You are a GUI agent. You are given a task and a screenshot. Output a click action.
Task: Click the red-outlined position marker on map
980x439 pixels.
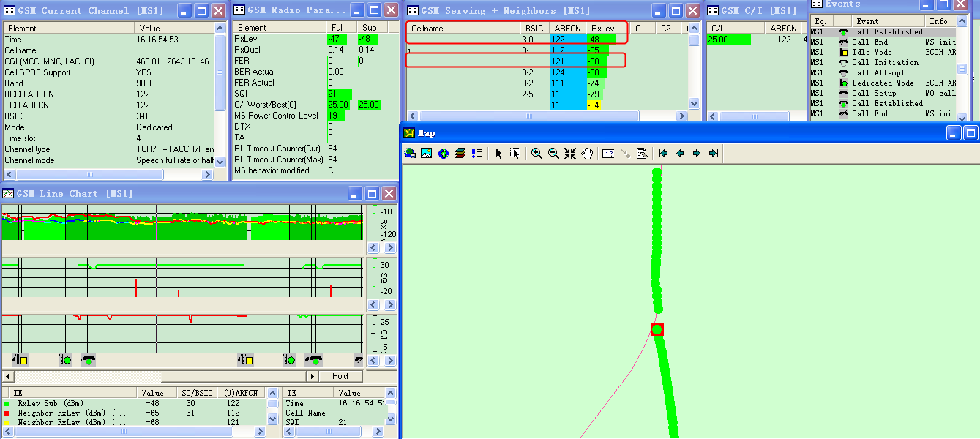(x=657, y=329)
